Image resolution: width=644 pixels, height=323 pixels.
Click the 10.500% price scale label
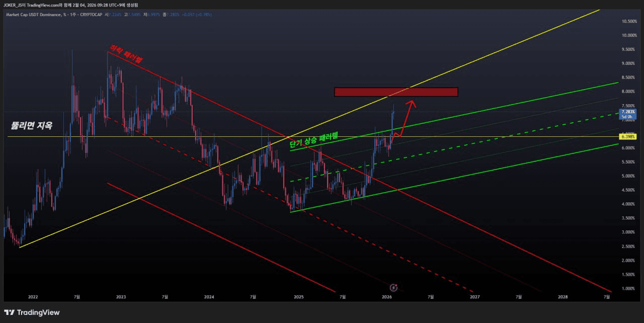click(629, 21)
